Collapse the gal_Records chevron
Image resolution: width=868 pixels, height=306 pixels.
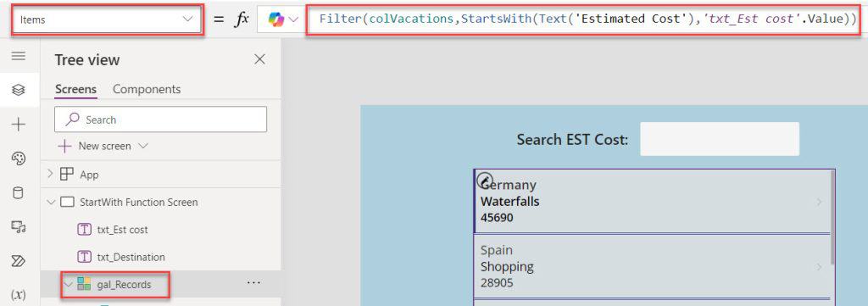point(69,285)
